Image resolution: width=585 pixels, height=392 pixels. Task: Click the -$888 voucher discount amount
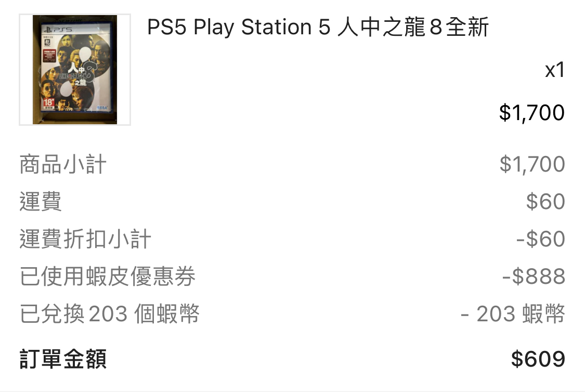tap(534, 277)
